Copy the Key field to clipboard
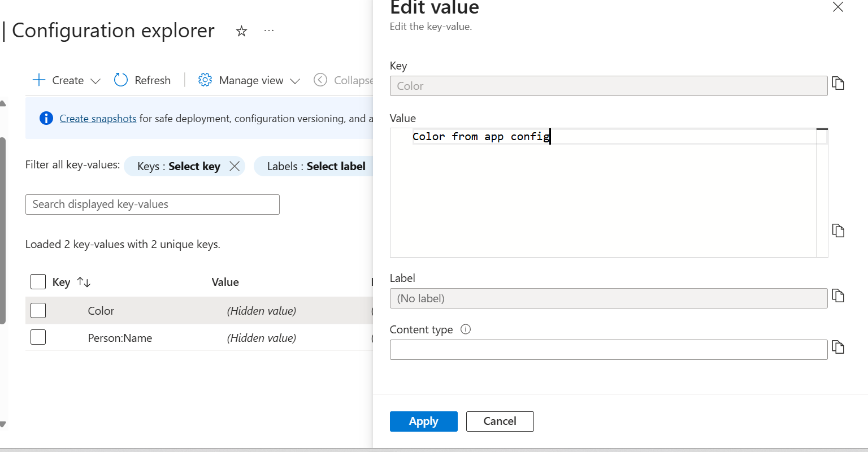Screen dimensions: 868x452 click(x=838, y=84)
